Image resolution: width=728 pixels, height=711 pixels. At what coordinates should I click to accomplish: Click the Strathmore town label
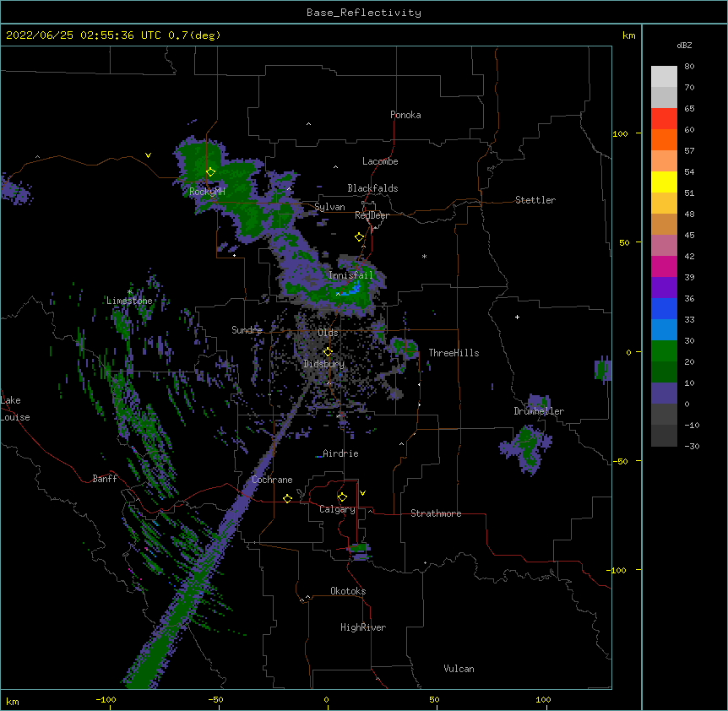(x=436, y=513)
